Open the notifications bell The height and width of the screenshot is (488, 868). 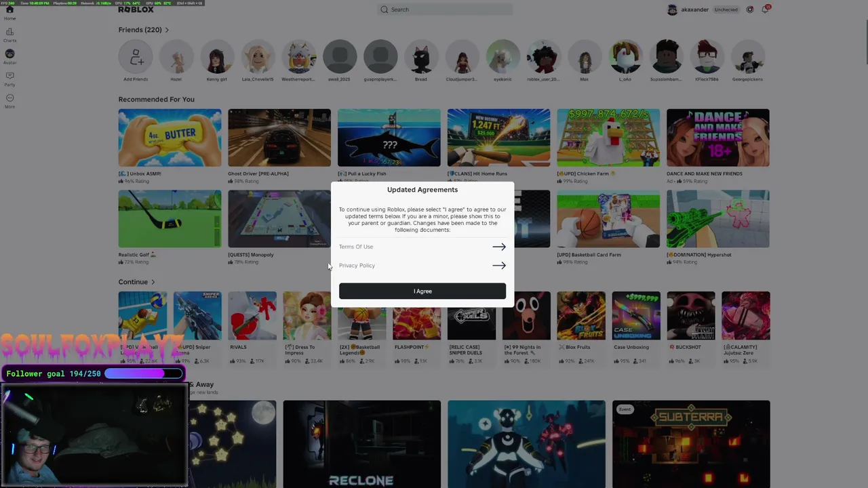(766, 9)
